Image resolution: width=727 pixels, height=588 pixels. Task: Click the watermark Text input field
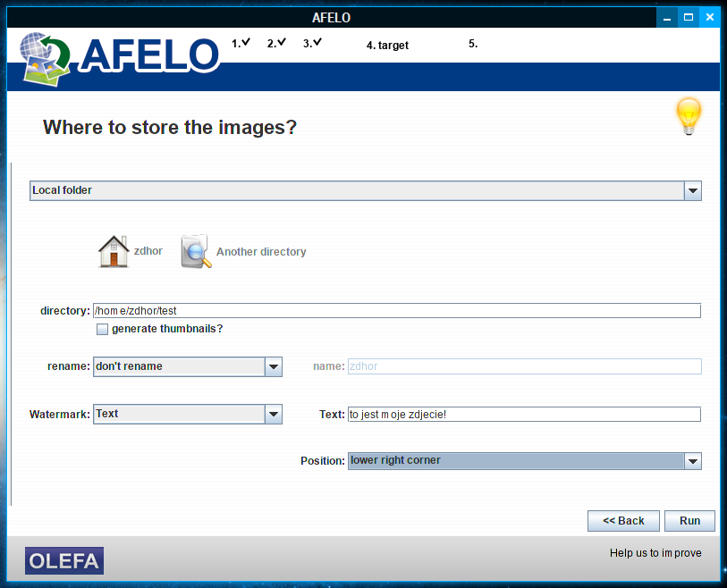coord(524,415)
